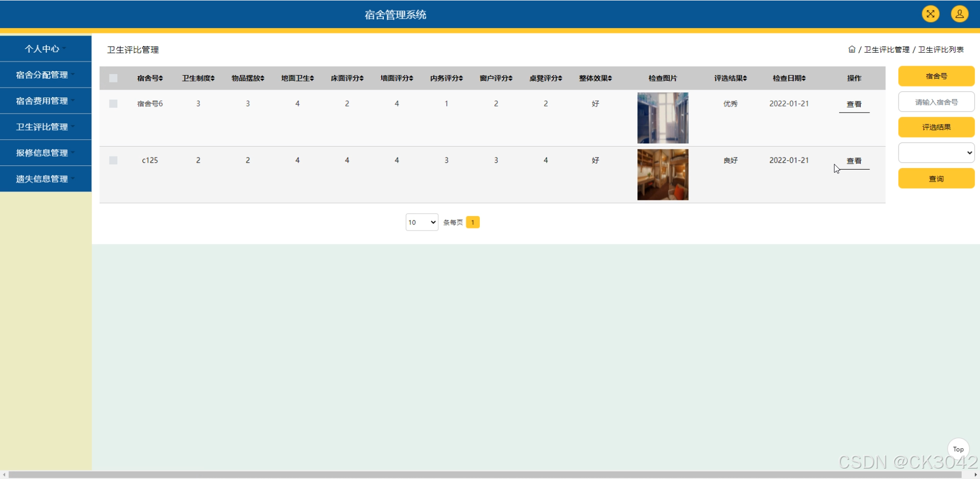Image resolution: width=980 pixels, height=479 pixels.
Task: Open the inspection photo for c125
Action: [663, 175]
